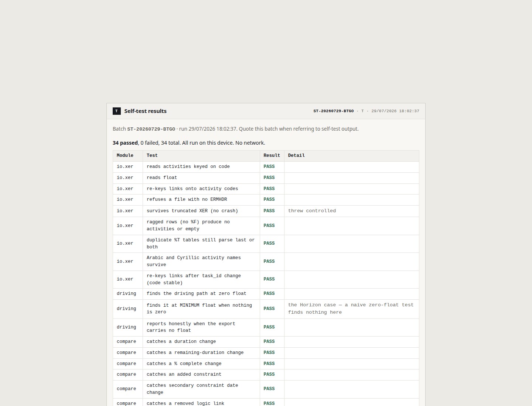The height and width of the screenshot is (406, 532).
Task: Select 'finds the driving path at zero float'
Action: point(201,294)
